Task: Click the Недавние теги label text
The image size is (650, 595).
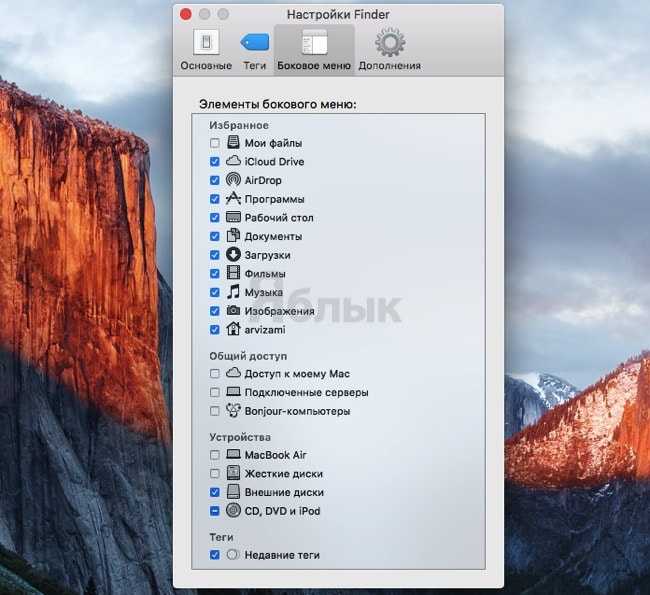Action: click(282, 555)
